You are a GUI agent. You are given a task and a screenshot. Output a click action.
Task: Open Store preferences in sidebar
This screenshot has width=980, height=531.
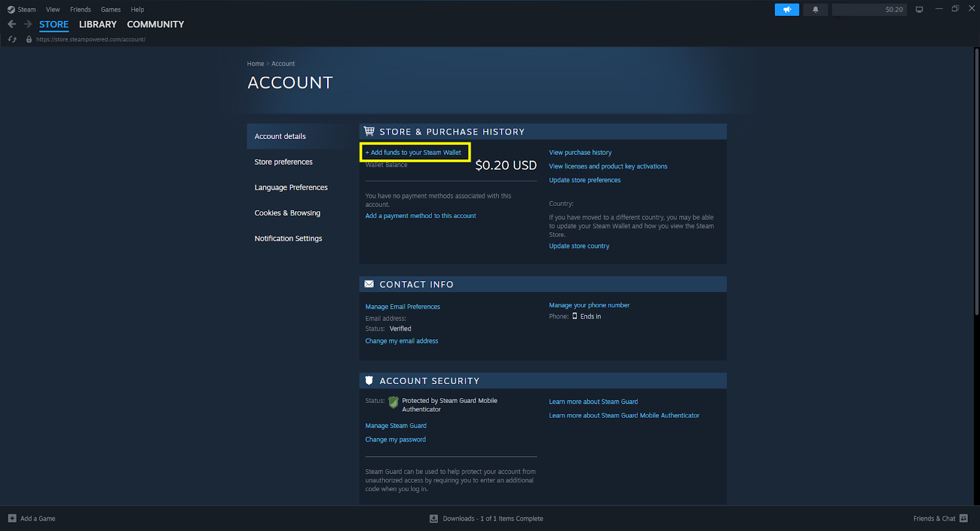point(284,162)
